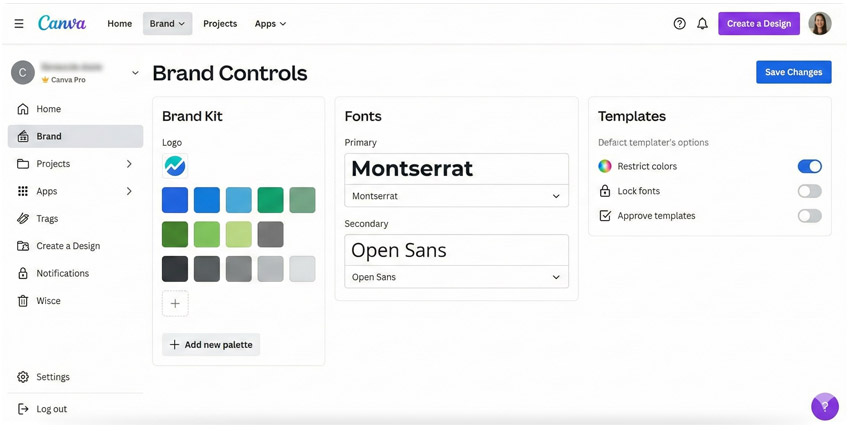Turn on Approve templates toggle

(x=809, y=216)
